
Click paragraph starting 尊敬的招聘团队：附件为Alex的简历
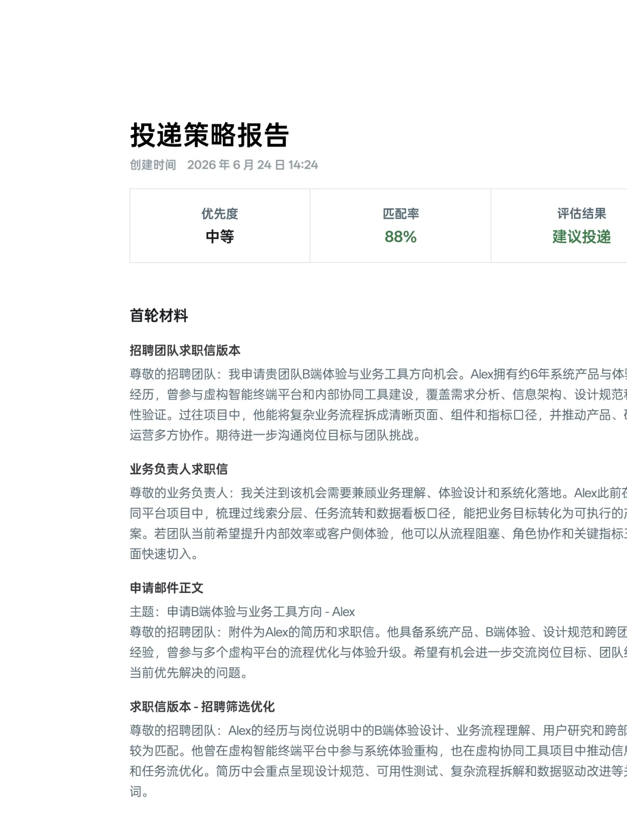pos(378,652)
